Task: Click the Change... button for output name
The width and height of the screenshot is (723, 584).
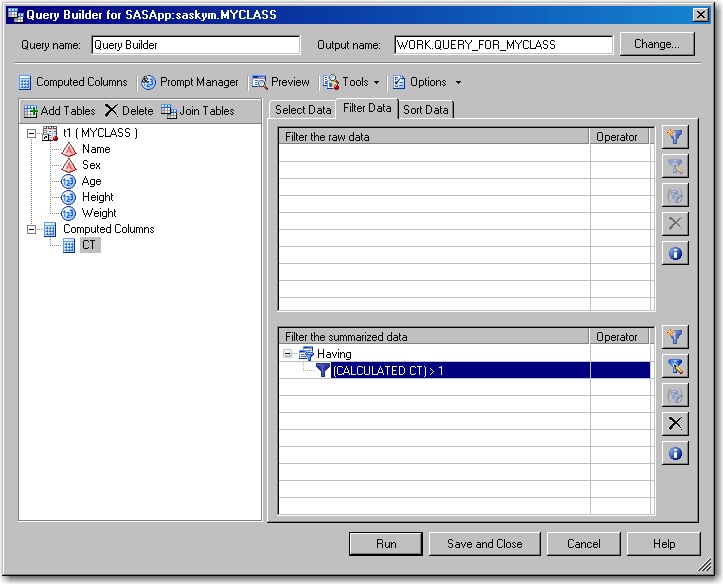Action: point(656,45)
